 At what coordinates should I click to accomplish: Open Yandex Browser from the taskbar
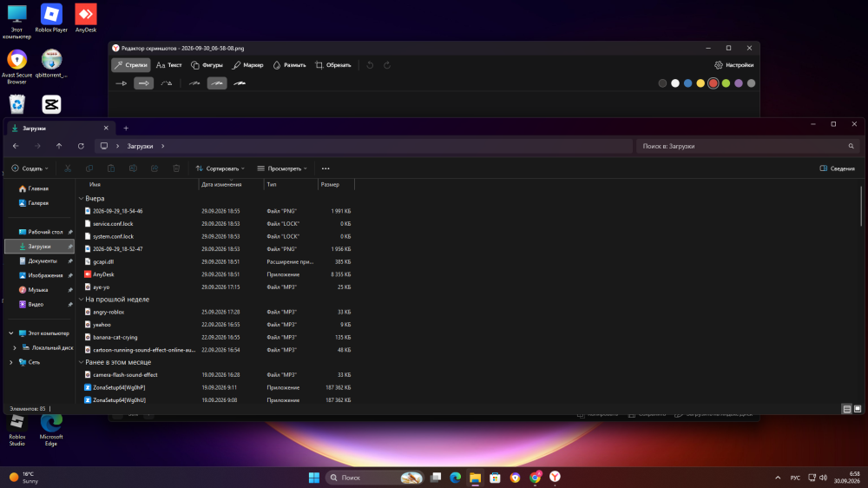pos(555,477)
